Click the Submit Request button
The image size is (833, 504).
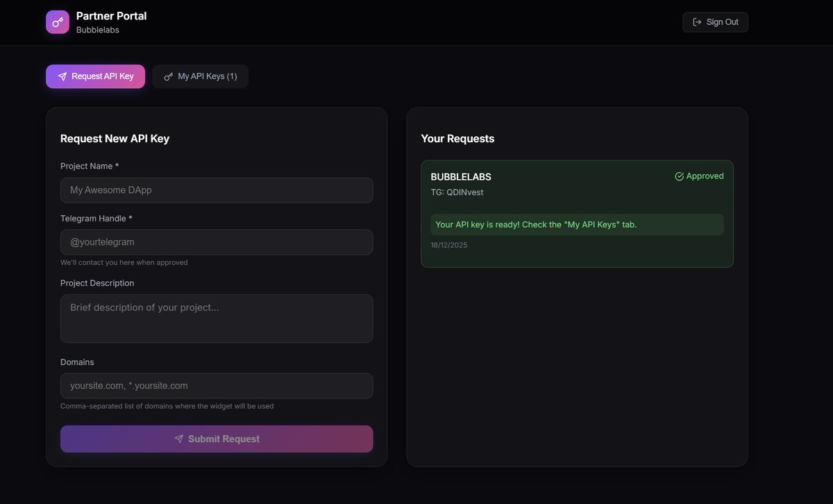[217, 439]
